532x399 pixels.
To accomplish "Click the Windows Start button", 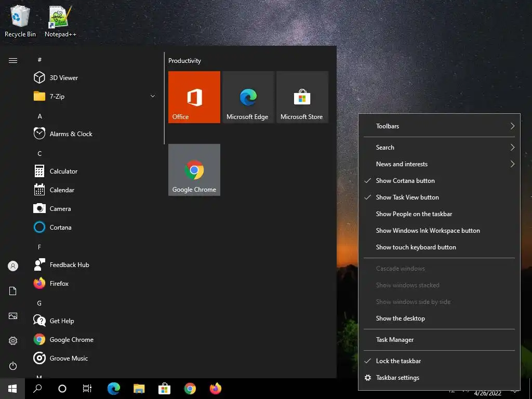I will (x=12, y=389).
